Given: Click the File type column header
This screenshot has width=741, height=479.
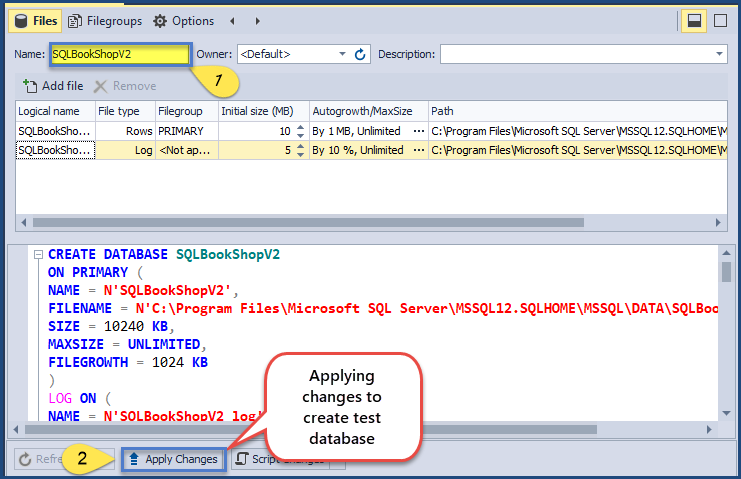Looking at the screenshot, I should point(125,111).
